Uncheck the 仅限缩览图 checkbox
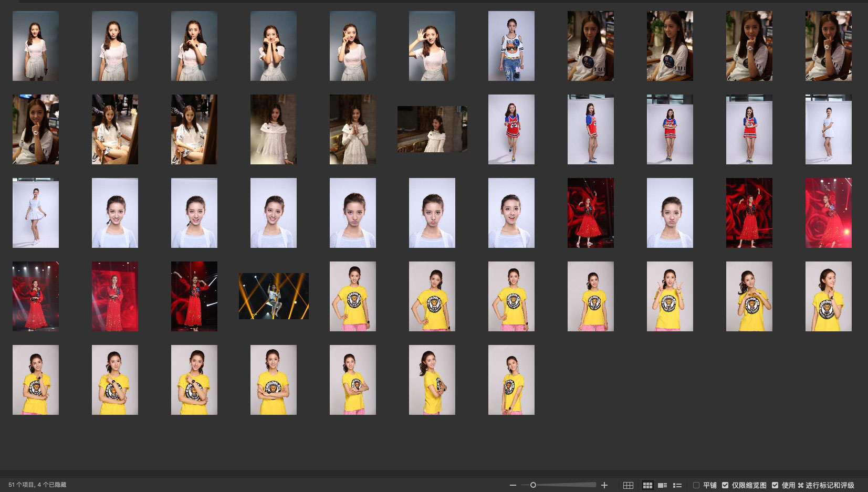 pos(725,485)
